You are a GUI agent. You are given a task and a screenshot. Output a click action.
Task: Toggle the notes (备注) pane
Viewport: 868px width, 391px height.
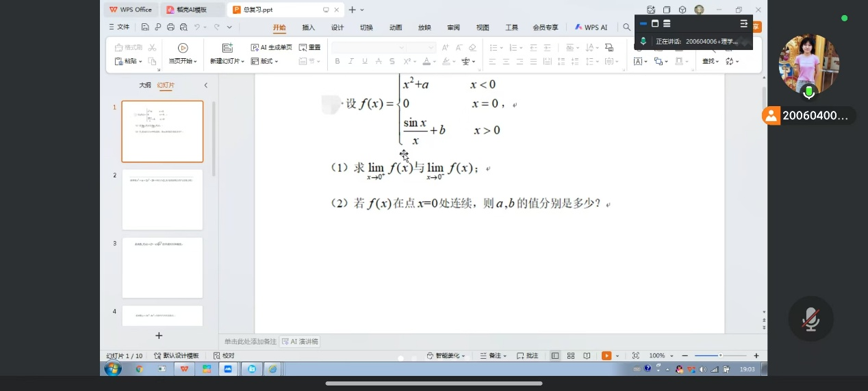(492, 356)
